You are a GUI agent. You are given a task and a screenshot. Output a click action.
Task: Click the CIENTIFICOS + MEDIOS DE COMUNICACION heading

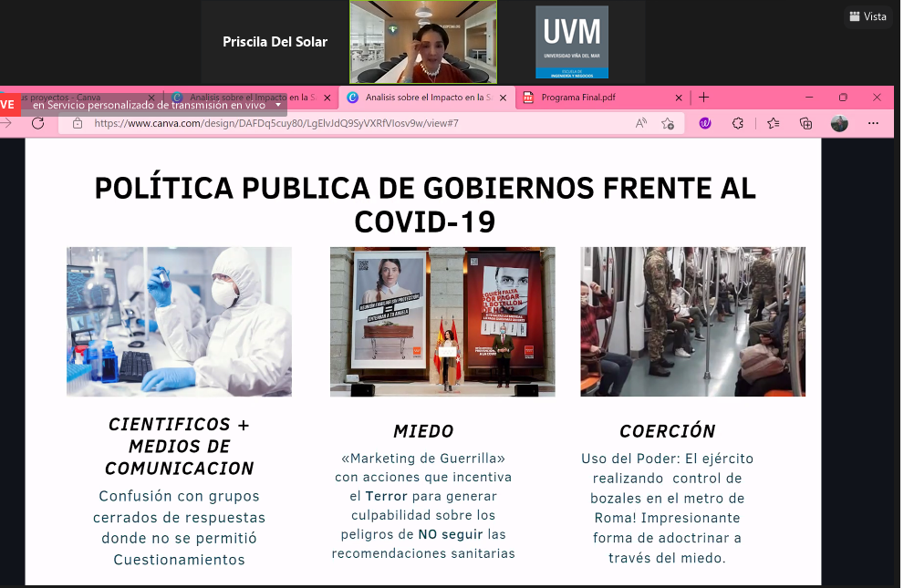[180, 447]
